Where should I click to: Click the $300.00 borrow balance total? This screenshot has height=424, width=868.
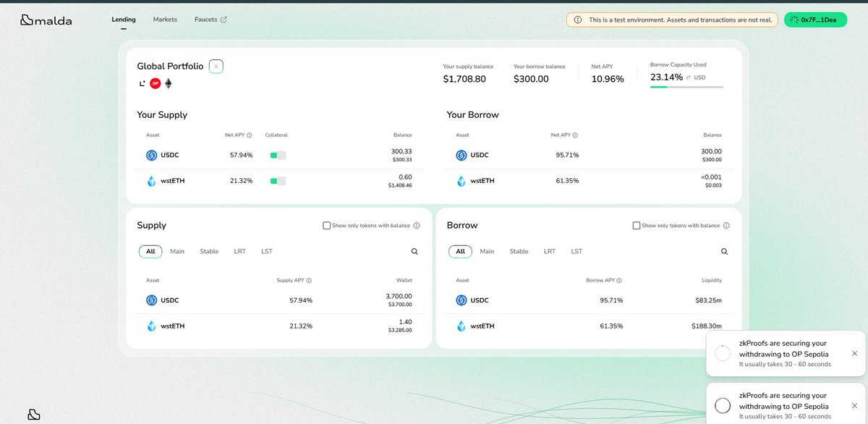pyautogui.click(x=531, y=79)
